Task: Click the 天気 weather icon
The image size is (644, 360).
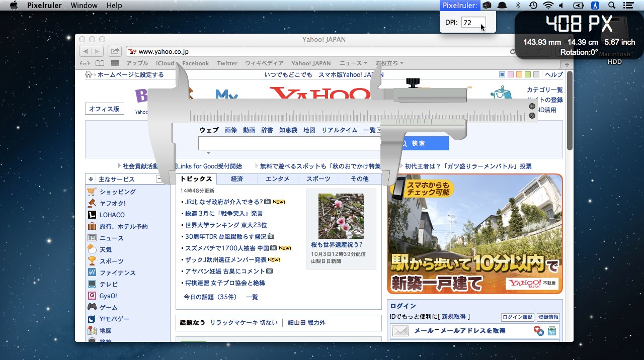Action: point(92,249)
